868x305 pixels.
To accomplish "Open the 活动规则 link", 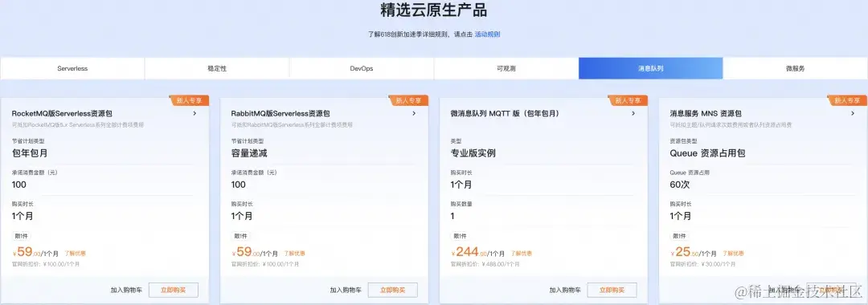I will (x=487, y=35).
